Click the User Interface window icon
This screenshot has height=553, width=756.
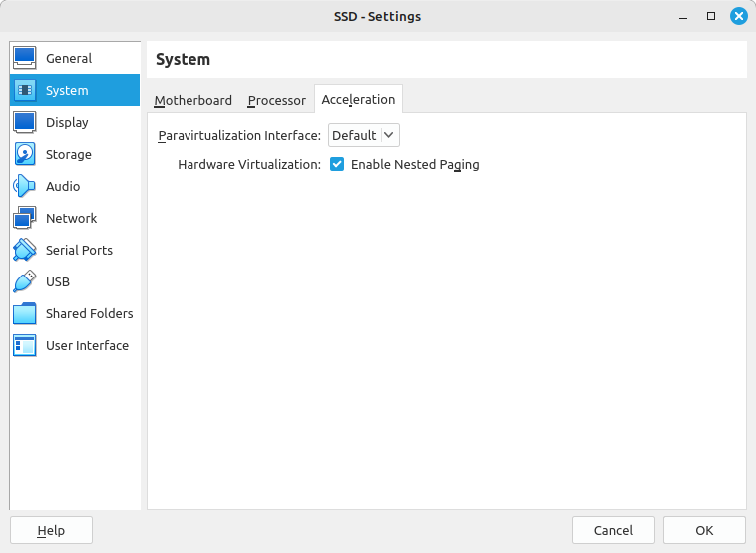pyautogui.click(x=25, y=345)
